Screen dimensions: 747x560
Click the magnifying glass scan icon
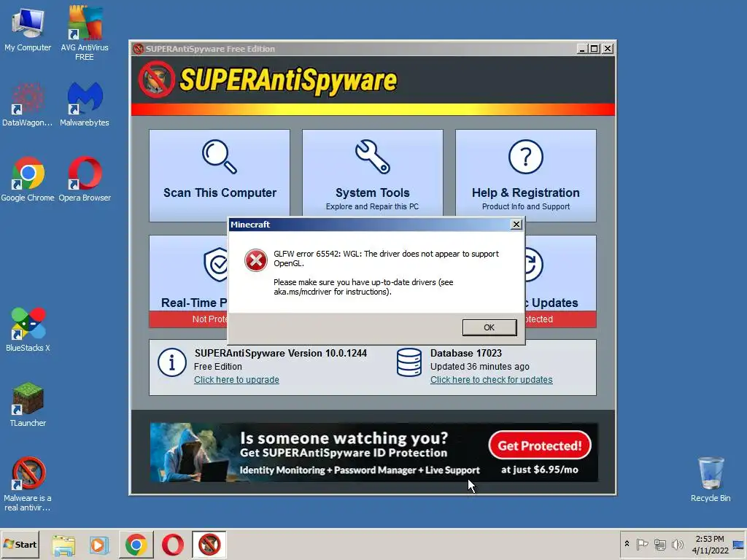(x=219, y=156)
